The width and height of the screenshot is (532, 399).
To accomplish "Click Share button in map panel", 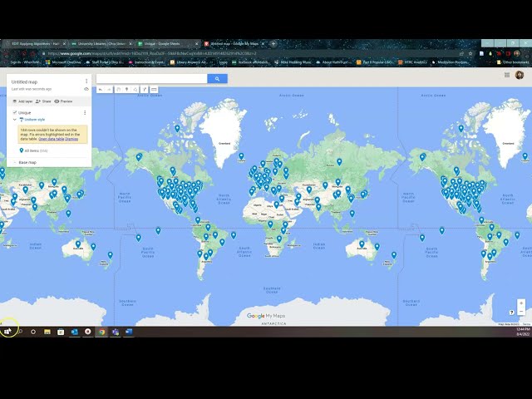I will (43, 101).
